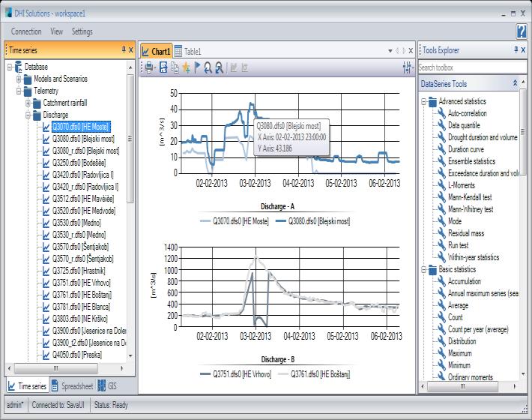This screenshot has width=532, height=420.
Task: Collapse the Database tree node
Action: 10,67
